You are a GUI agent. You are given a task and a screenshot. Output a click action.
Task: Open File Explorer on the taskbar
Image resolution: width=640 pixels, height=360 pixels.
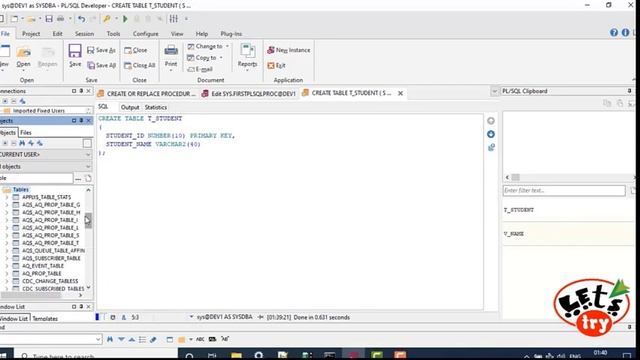pos(236,355)
